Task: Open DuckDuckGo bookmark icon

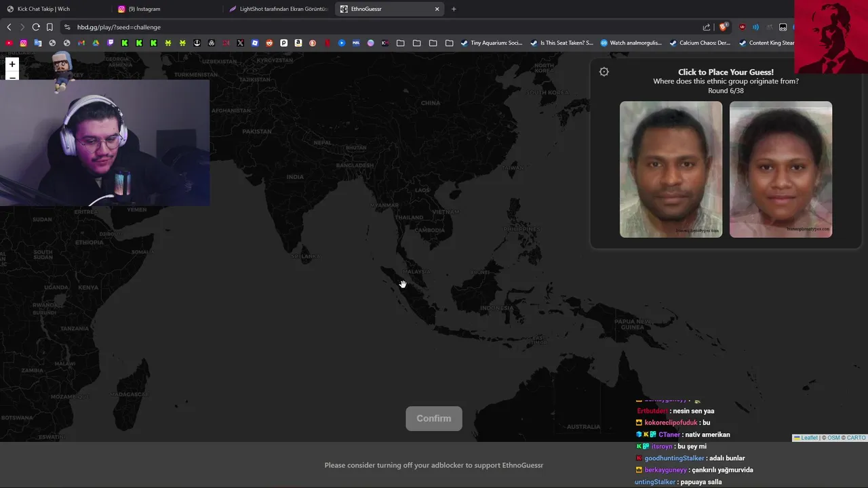Action: pos(313,43)
